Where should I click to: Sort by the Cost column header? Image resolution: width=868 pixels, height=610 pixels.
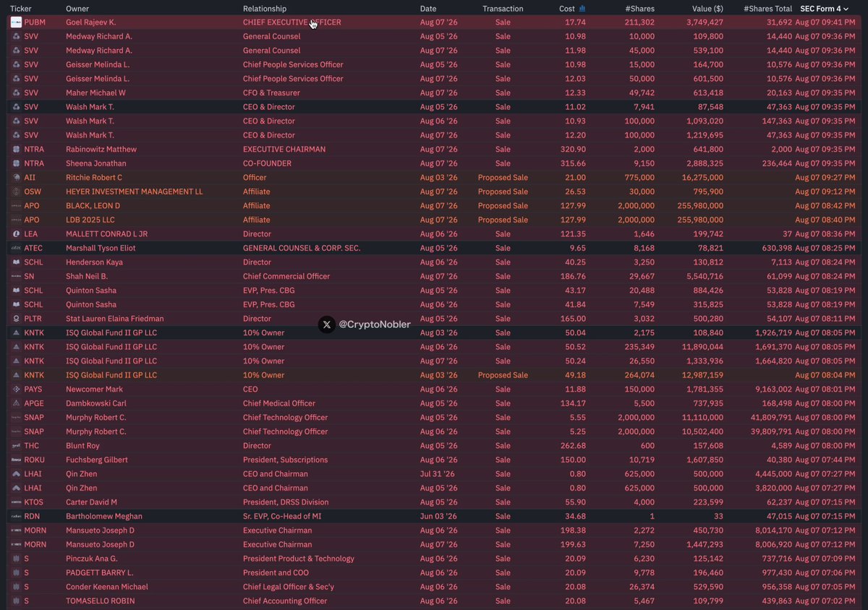point(567,9)
